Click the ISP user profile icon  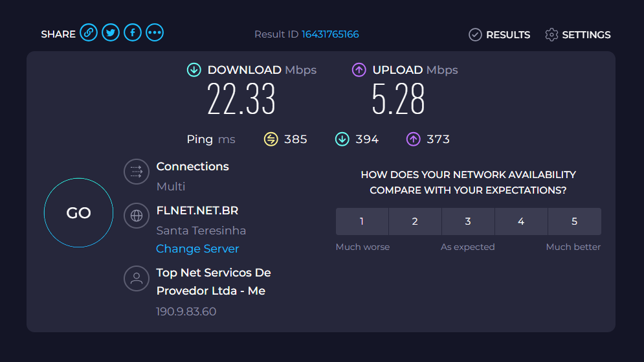[137, 278]
